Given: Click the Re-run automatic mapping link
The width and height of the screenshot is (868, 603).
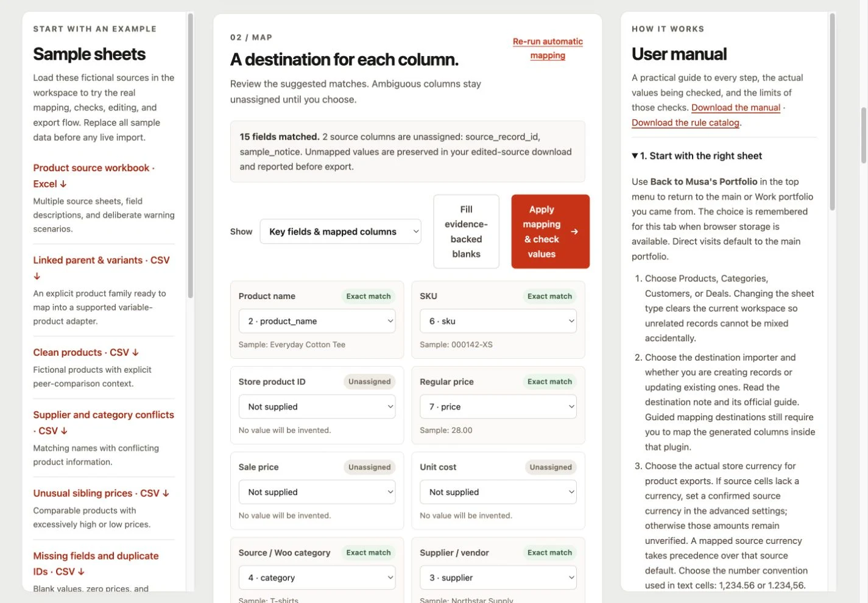Looking at the screenshot, I should pyautogui.click(x=548, y=48).
